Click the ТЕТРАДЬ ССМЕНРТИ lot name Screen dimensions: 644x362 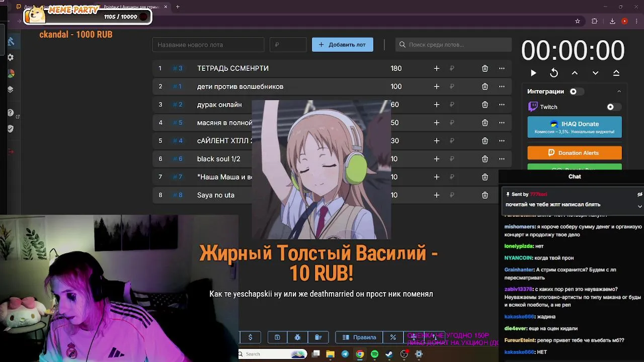point(233,68)
